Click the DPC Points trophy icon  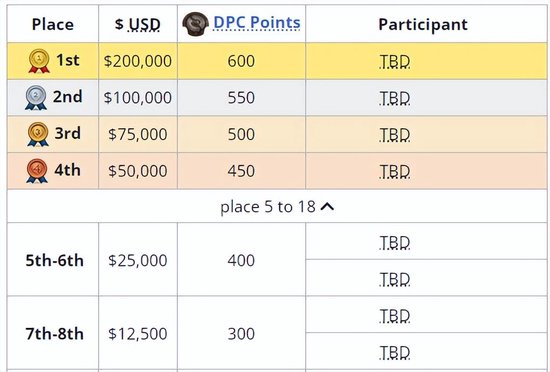[196, 24]
